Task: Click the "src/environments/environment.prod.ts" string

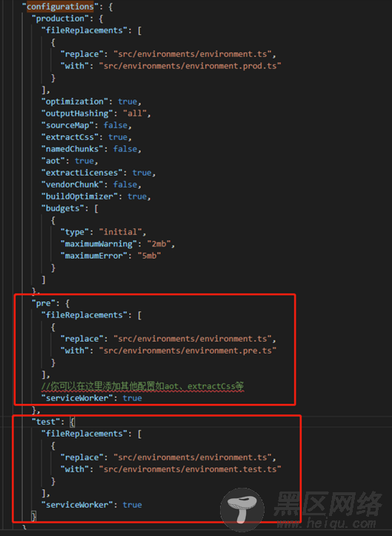Action: [x=190, y=66]
